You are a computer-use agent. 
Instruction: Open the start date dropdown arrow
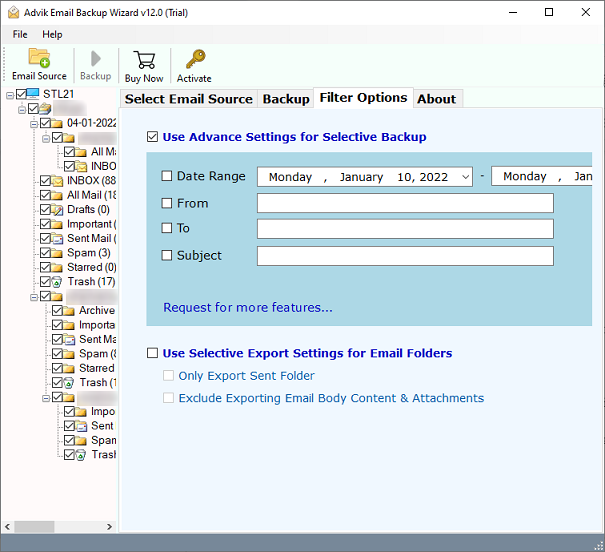pos(466,177)
